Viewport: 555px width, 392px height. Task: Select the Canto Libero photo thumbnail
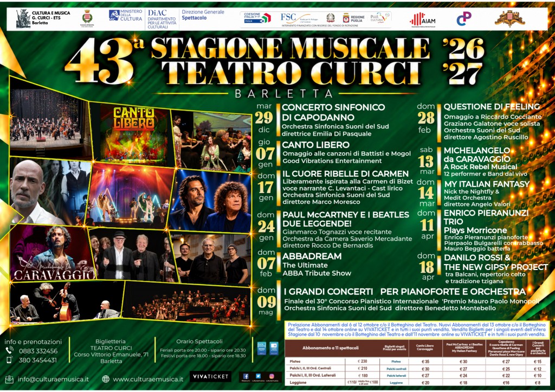coord(131,133)
